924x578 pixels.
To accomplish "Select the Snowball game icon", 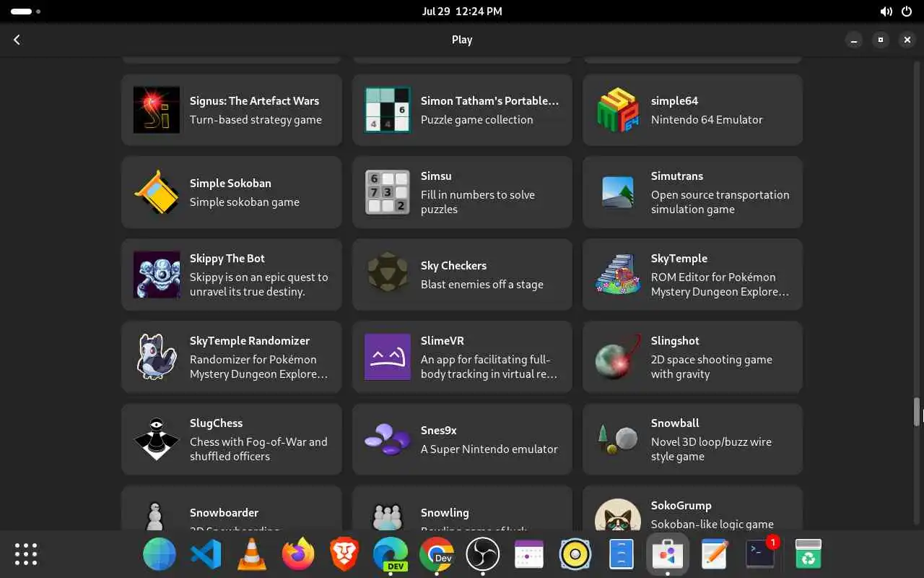I will click(x=618, y=439).
